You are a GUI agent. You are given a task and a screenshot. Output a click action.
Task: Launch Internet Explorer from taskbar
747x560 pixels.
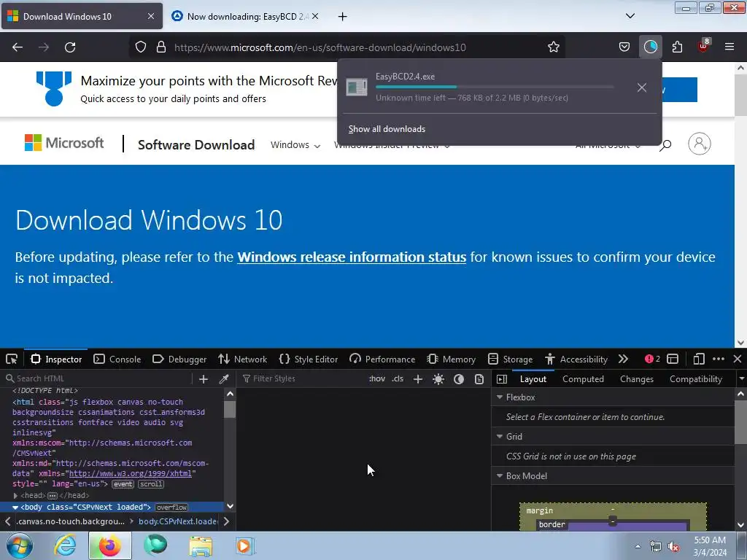point(65,545)
